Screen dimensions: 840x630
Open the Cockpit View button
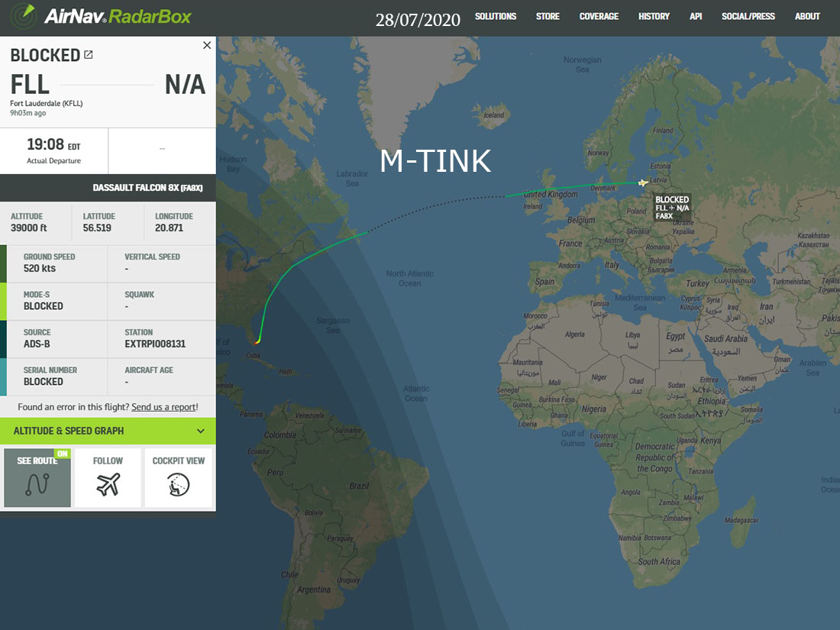[179, 478]
